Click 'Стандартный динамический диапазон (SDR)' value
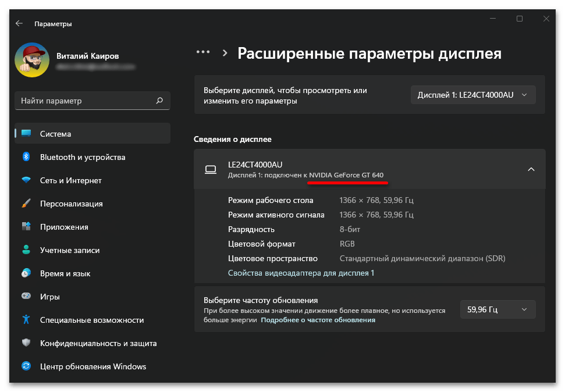565x392 pixels. (x=422, y=258)
